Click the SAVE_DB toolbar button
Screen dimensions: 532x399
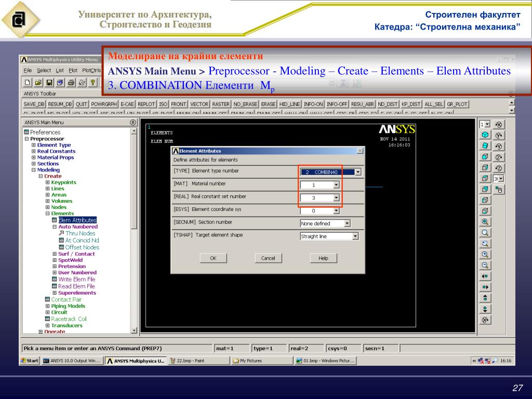tap(34, 104)
